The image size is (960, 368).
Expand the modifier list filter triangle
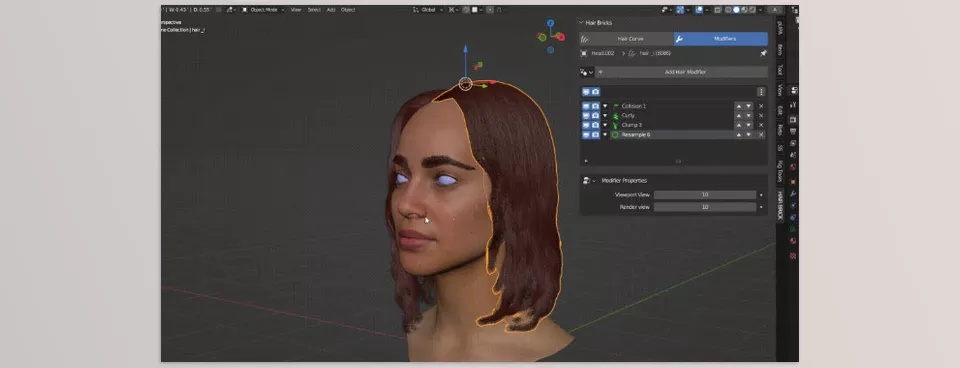click(586, 161)
